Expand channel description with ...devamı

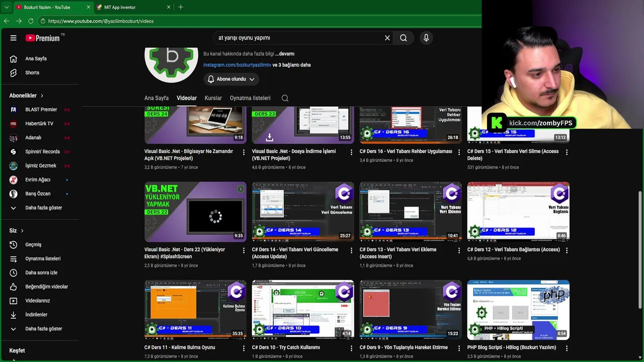(285, 54)
